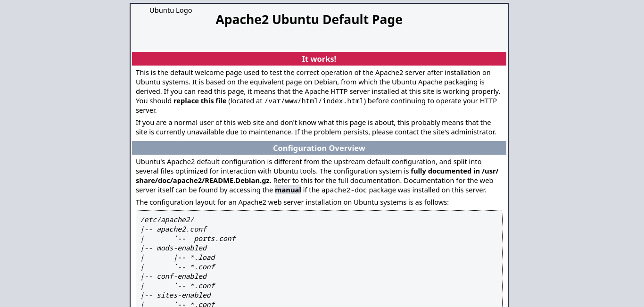Click the *.conf entry under mods-enabled

(202, 267)
